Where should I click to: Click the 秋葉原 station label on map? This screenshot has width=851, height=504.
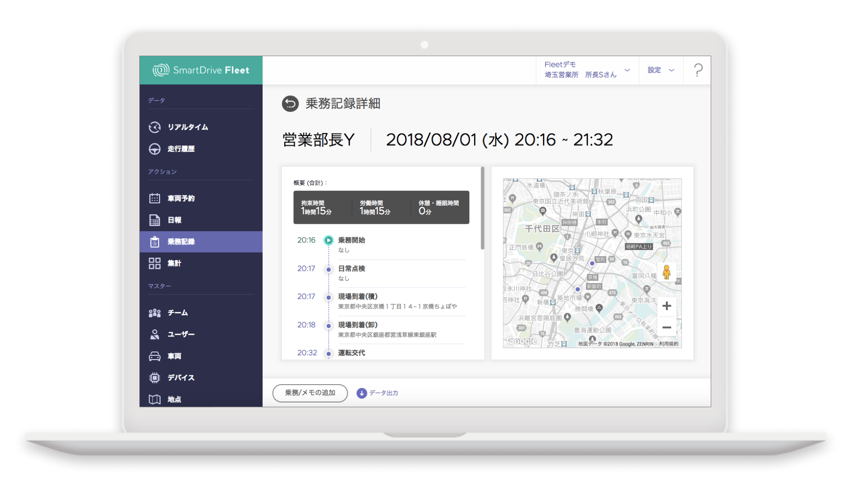point(607,192)
